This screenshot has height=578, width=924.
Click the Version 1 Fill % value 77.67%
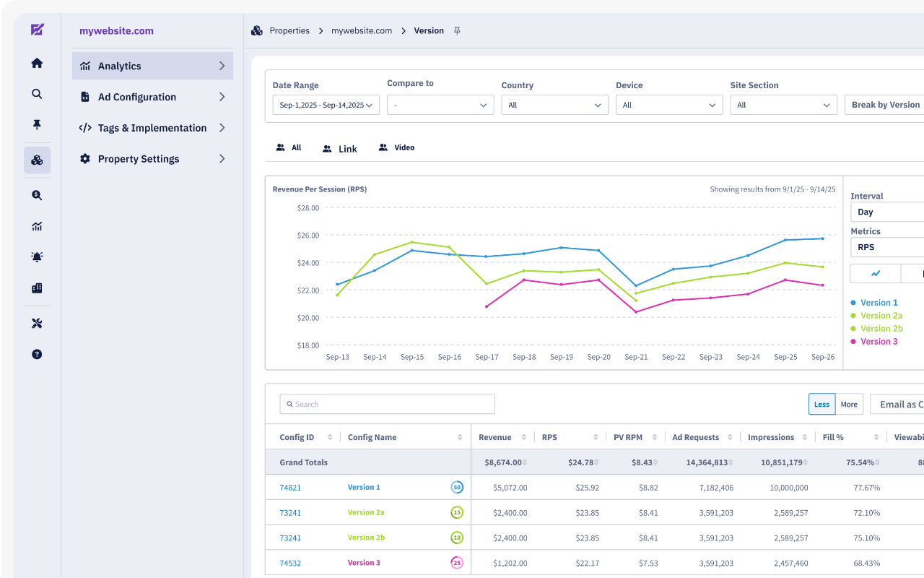(x=866, y=488)
